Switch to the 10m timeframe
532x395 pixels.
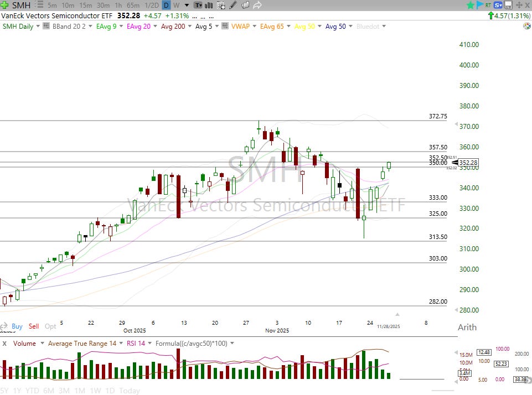[68, 6]
